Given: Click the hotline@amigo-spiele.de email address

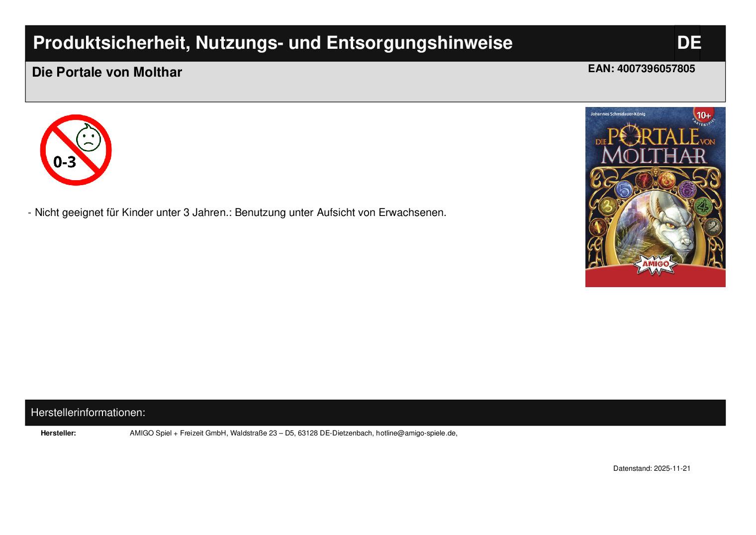Looking at the screenshot, I should point(416,433).
